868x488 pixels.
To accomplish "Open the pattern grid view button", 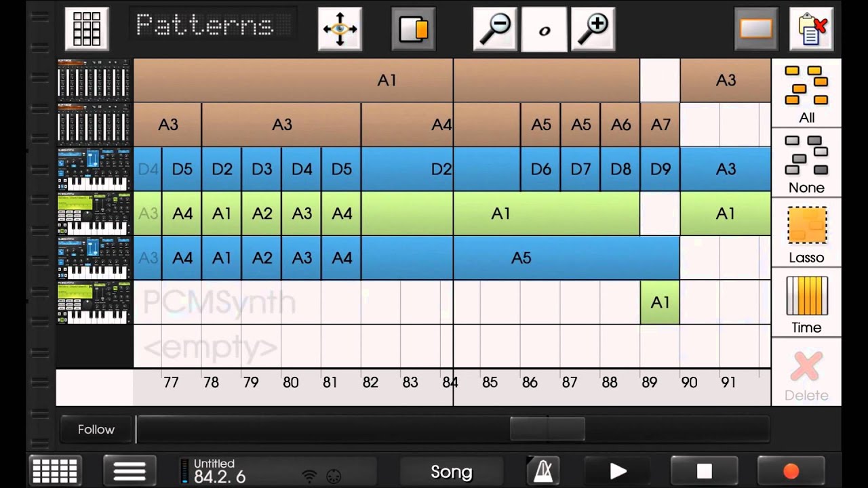I will [x=87, y=28].
